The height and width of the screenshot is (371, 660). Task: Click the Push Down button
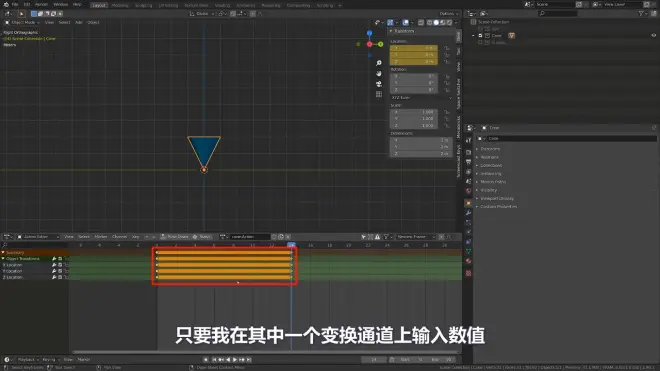pyautogui.click(x=174, y=237)
